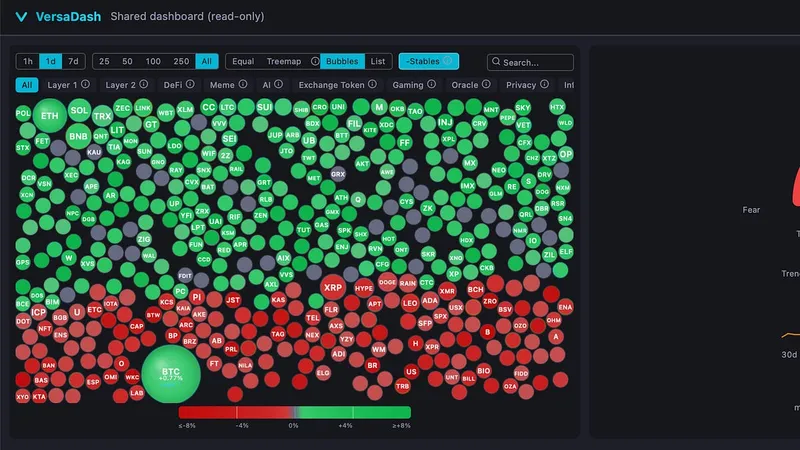Click the VersaDash logo icon
The width and height of the screenshot is (800, 450).
pos(21,17)
